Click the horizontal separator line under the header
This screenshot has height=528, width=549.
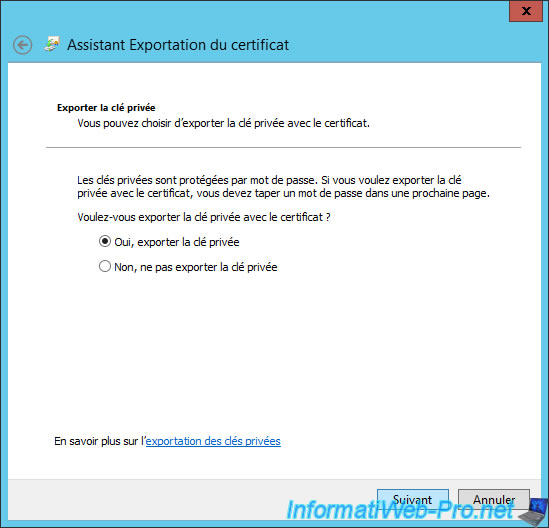click(283, 147)
